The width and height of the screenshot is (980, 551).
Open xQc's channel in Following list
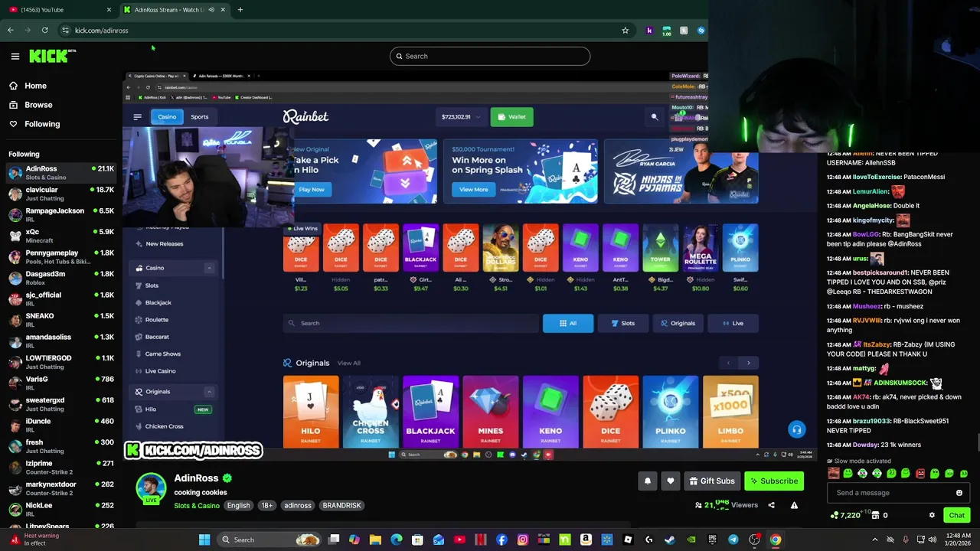(61, 236)
